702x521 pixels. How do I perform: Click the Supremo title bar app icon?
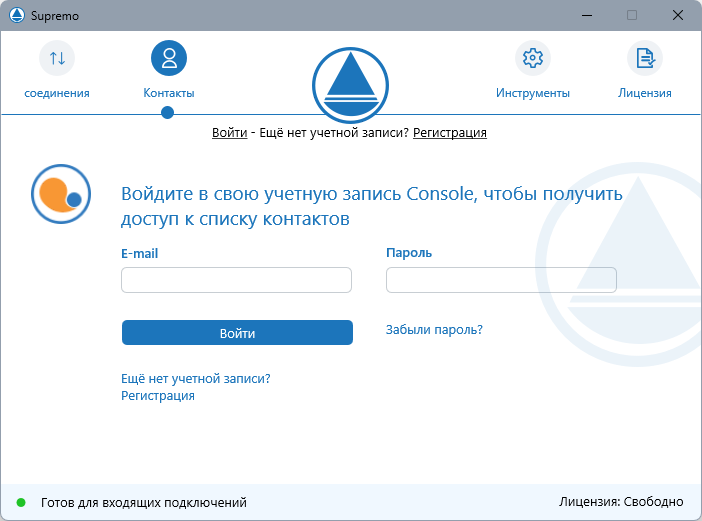click(17, 15)
